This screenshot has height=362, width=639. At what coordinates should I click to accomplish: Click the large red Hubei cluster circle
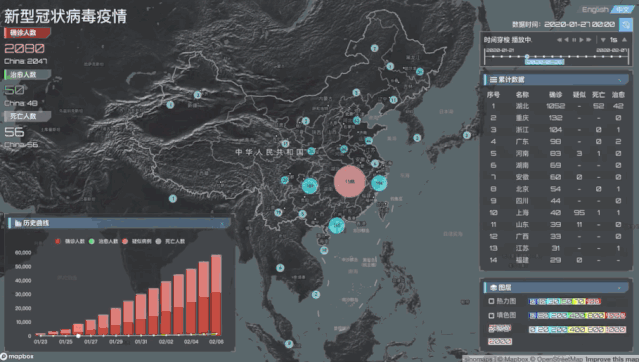350,181
